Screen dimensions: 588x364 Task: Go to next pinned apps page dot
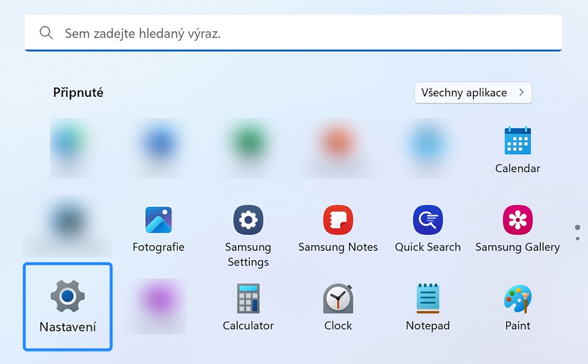tap(577, 238)
